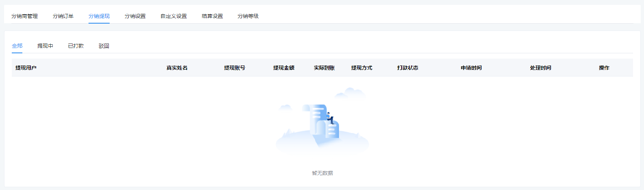Screen dimensions: 644x190
Task: Click the 提现账号 column header
Action: 235,68
